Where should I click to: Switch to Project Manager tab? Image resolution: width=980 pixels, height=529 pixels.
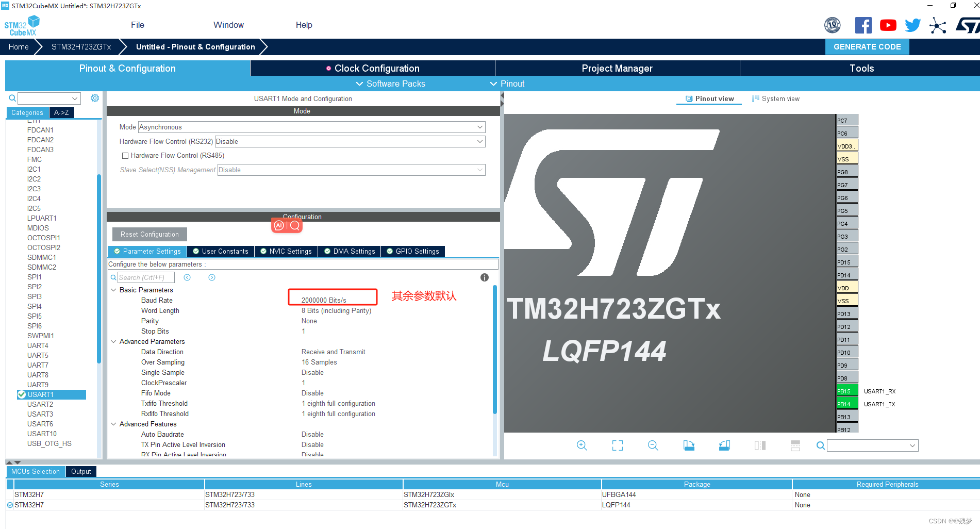pyautogui.click(x=617, y=68)
